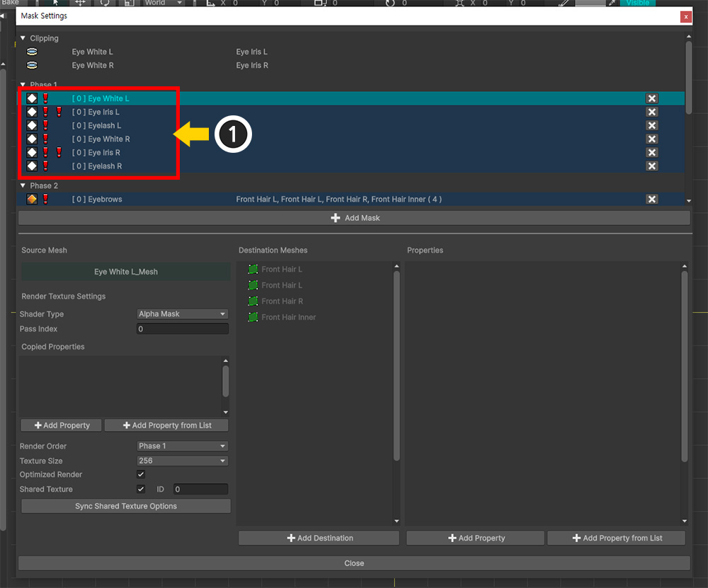Click the wide Close button at the bottom

coord(354,563)
